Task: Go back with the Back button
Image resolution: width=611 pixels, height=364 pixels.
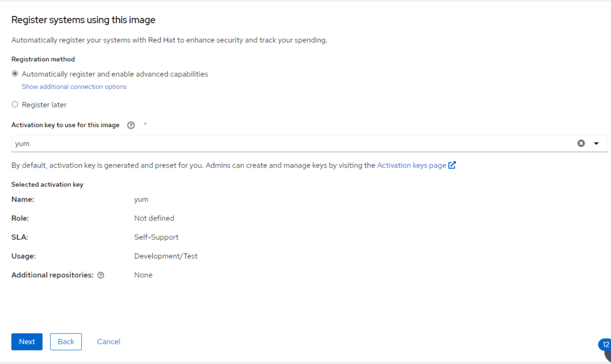Action: pyautogui.click(x=66, y=341)
